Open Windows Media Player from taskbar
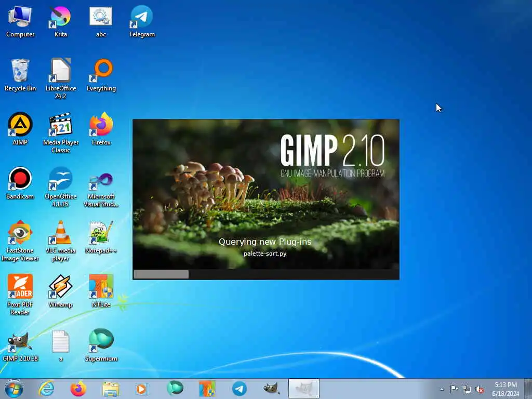This screenshot has width=532, height=399. (x=142, y=389)
